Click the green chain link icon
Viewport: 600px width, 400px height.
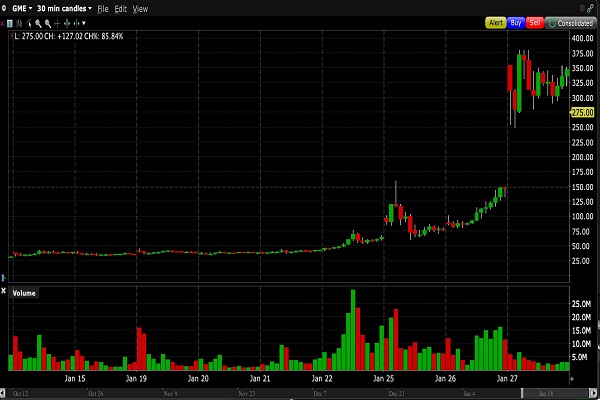click(x=591, y=8)
